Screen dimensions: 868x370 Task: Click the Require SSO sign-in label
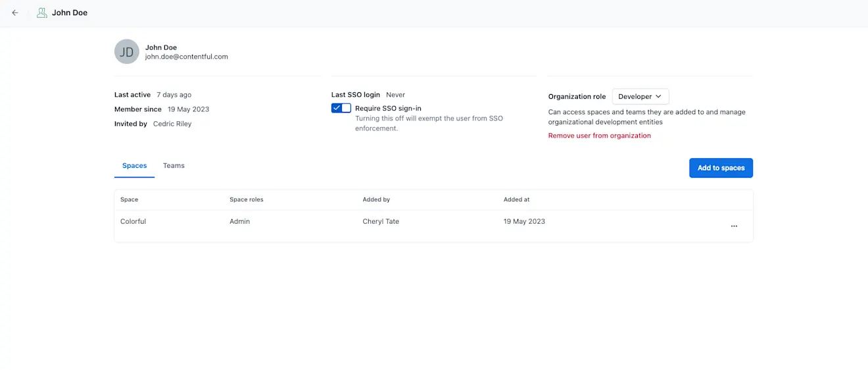(x=388, y=108)
